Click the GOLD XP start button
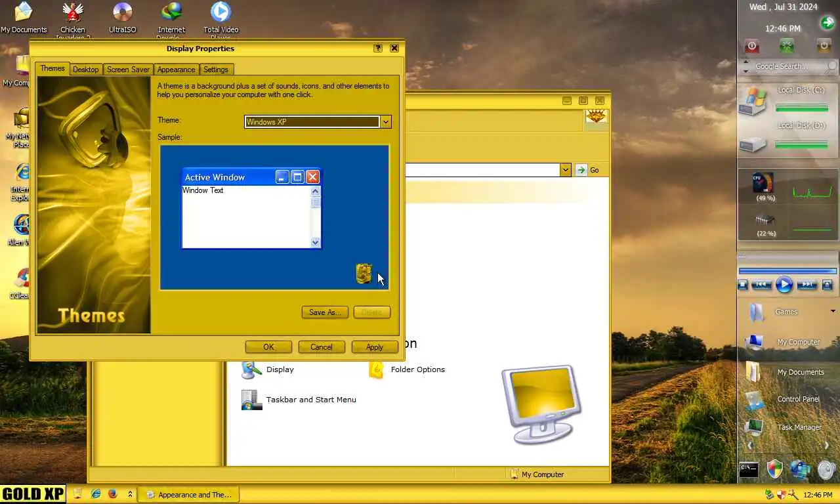 point(33,494)
